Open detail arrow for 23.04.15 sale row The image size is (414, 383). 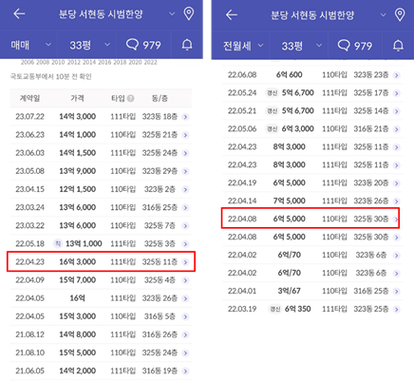(186, 189)
